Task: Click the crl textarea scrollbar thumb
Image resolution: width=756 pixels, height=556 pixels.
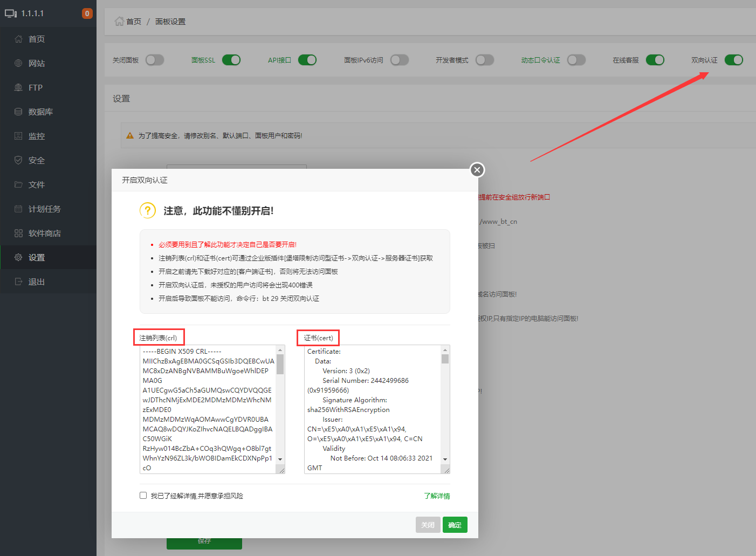Action: [x=280, y=364]
